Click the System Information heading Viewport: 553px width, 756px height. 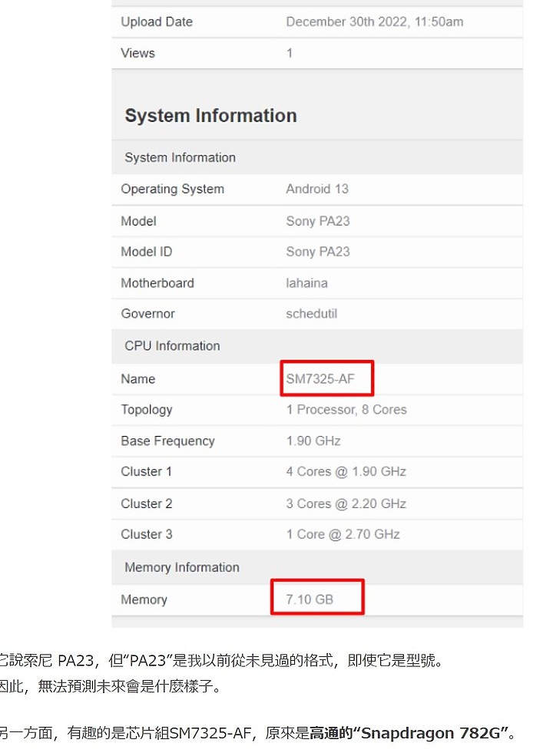(x=211, y=116)
